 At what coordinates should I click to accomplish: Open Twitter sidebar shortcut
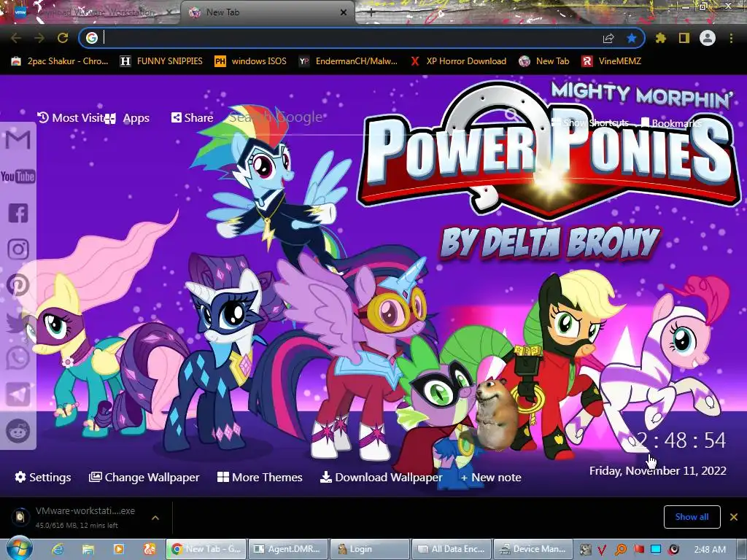18,322
